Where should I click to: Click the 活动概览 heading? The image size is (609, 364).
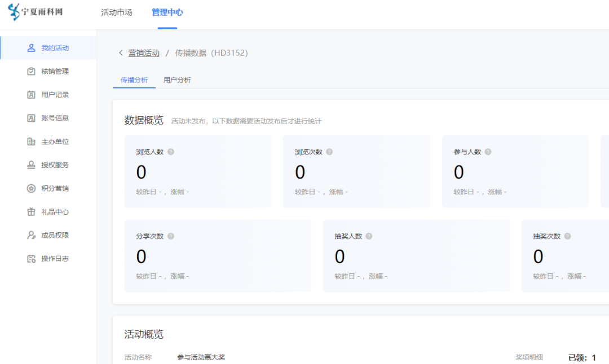coord(144,335)
